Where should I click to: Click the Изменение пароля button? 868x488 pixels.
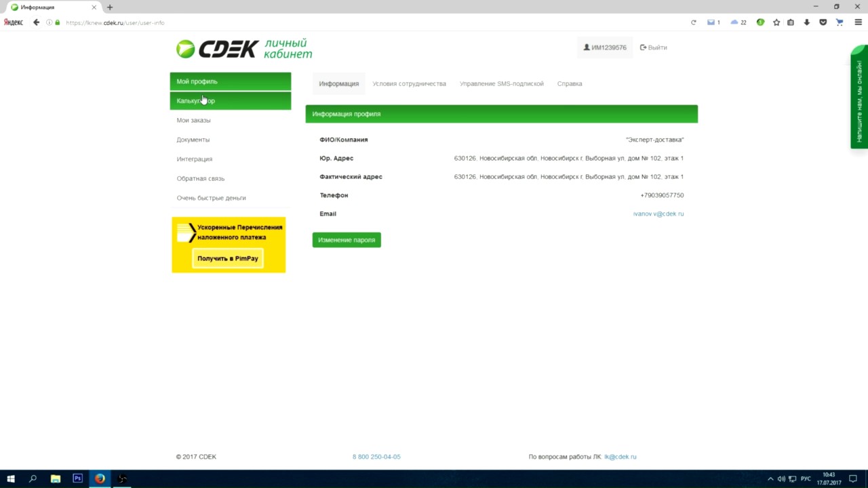[347, 240]
